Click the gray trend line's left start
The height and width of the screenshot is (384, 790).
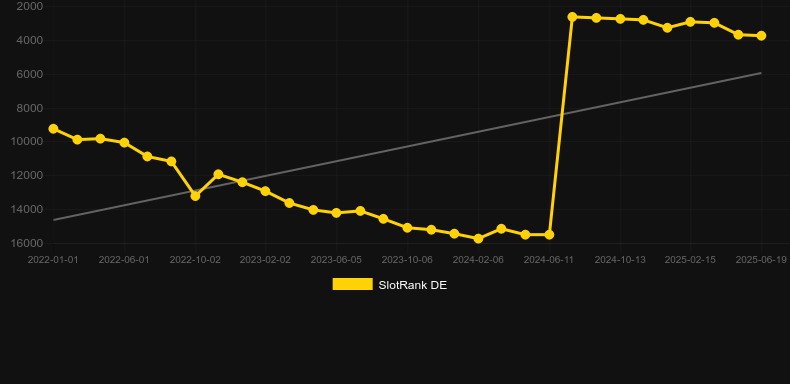[x=54, y=220]
